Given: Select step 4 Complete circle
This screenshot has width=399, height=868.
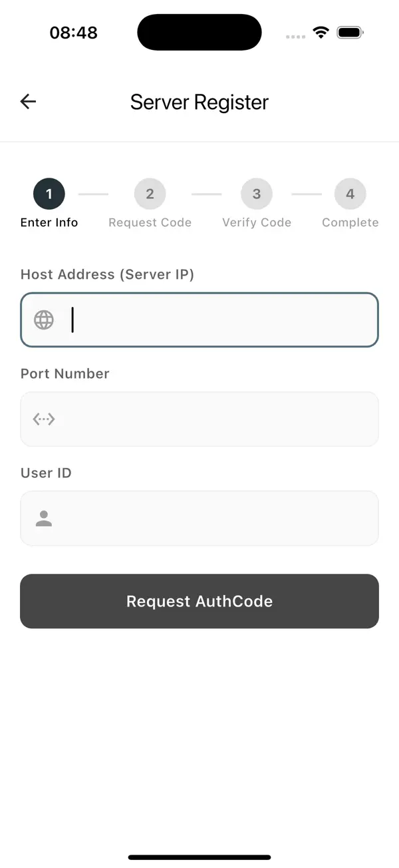Looking at the screenshot, I should pyautogui.click(x=350, y=194).
